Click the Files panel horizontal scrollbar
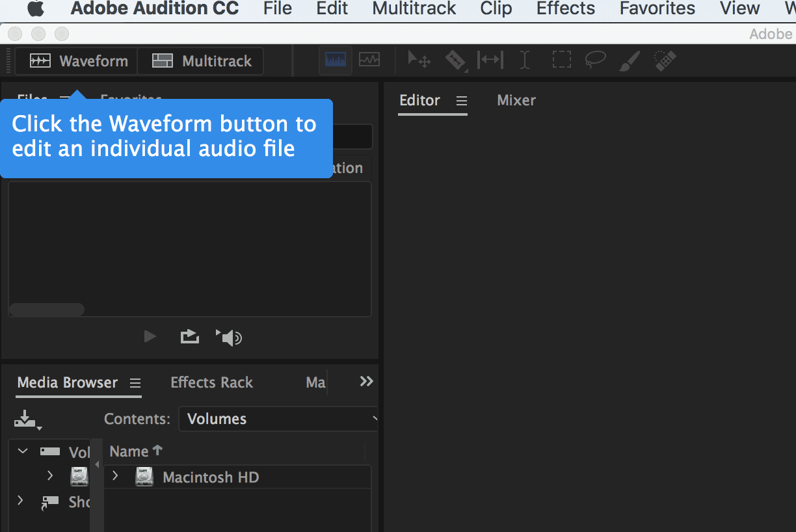The height and width of the screenshot is (532, 796). coord(46,310)
